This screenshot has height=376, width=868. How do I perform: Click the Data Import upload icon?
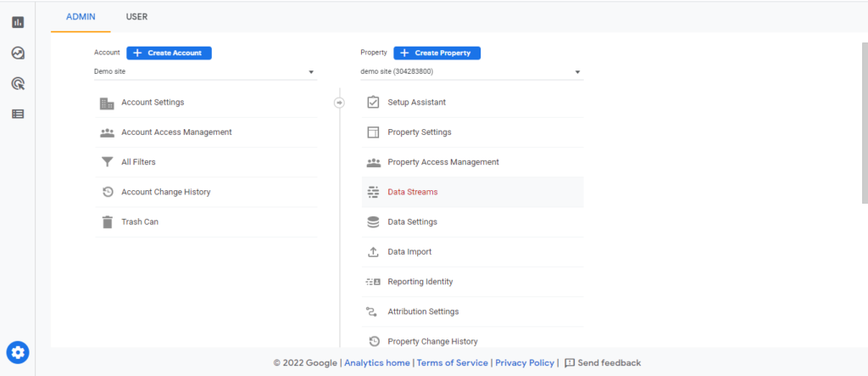tap(374, 252)
